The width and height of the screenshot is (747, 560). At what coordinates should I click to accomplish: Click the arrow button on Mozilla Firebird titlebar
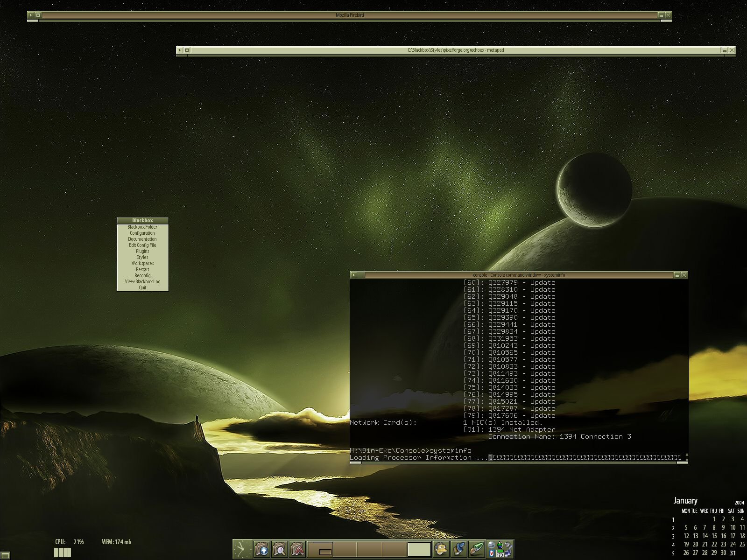pyautogui.click(x=31, y=15)
